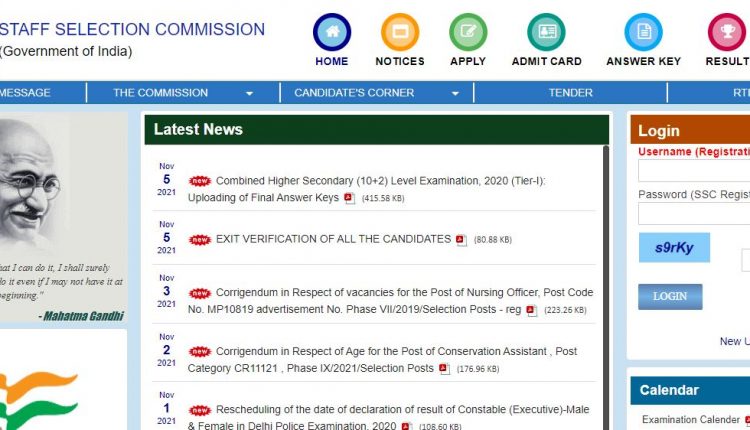Image resolution: width=750 pixels, height=430 pixels.
Task: Click the Mahatma Gandhi signature caption
Action: tap(81, 316)
